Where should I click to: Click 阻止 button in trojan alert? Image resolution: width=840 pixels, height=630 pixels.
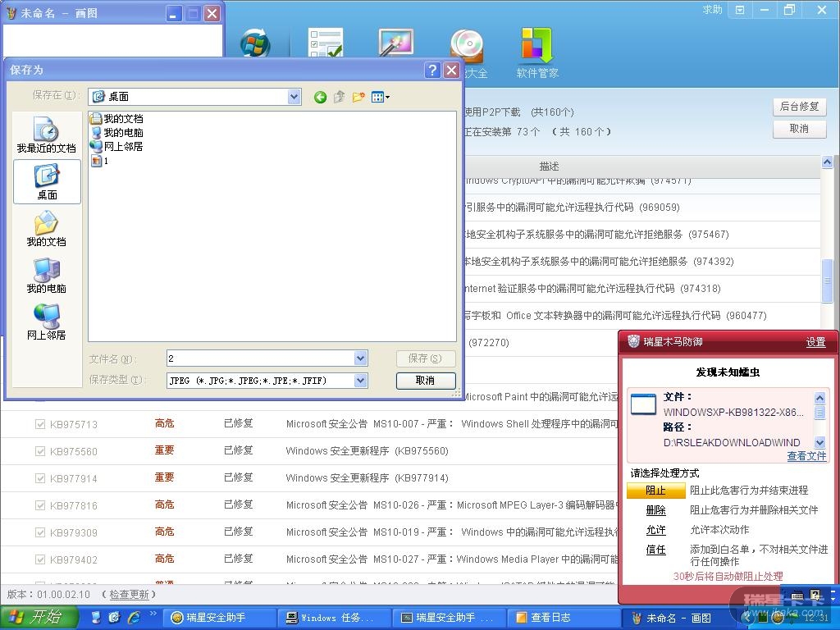pyautogui.click(x=655, y=491)
